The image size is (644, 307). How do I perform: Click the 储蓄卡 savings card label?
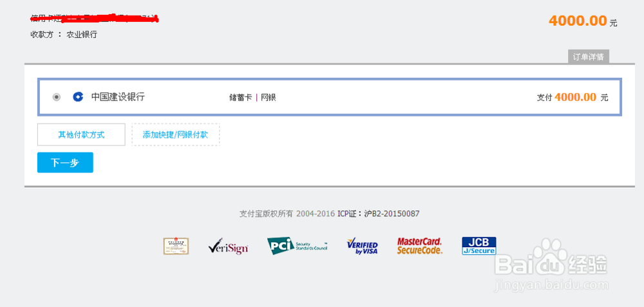(x=240, y=98)
